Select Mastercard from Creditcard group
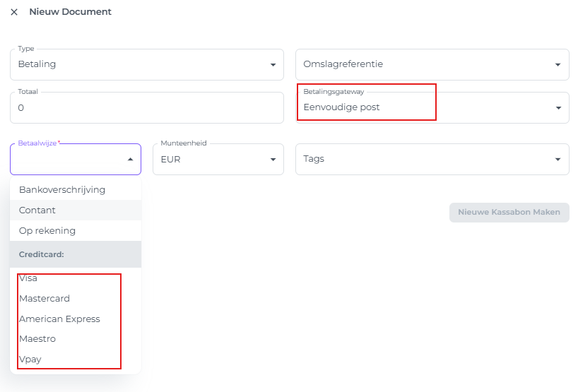The width and height of the screenshot is (578, 392). 45,299
